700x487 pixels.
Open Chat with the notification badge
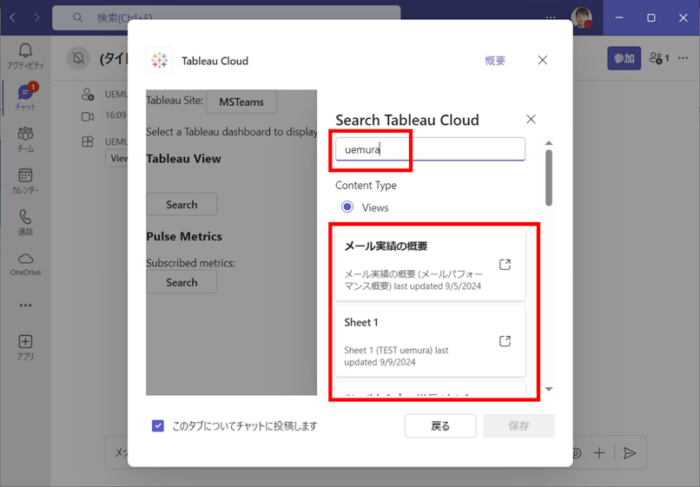pyautogui.click(x=25, y=96)
